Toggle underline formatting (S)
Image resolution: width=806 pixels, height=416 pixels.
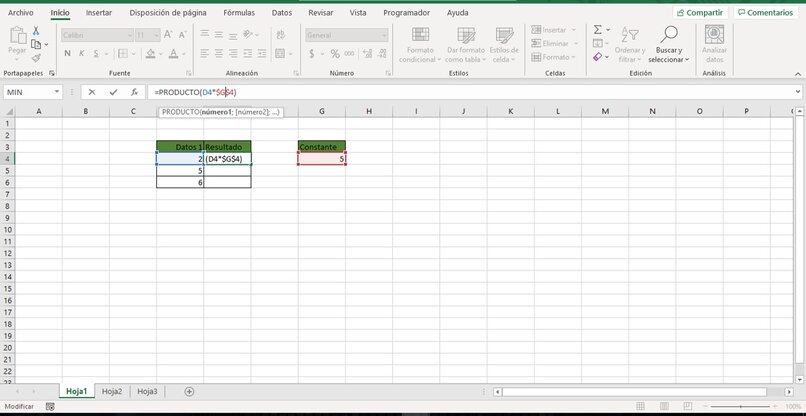point(98,54)
